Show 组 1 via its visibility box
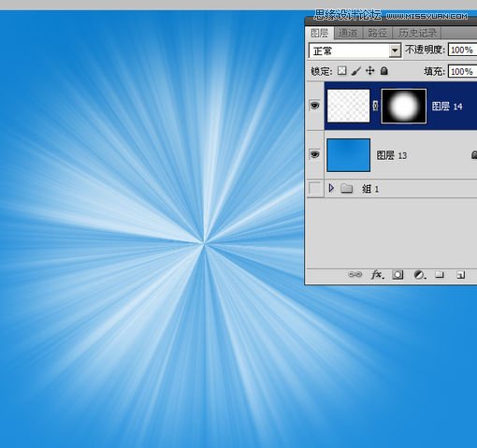Screen dimensions: 477x448 point(315,189)
